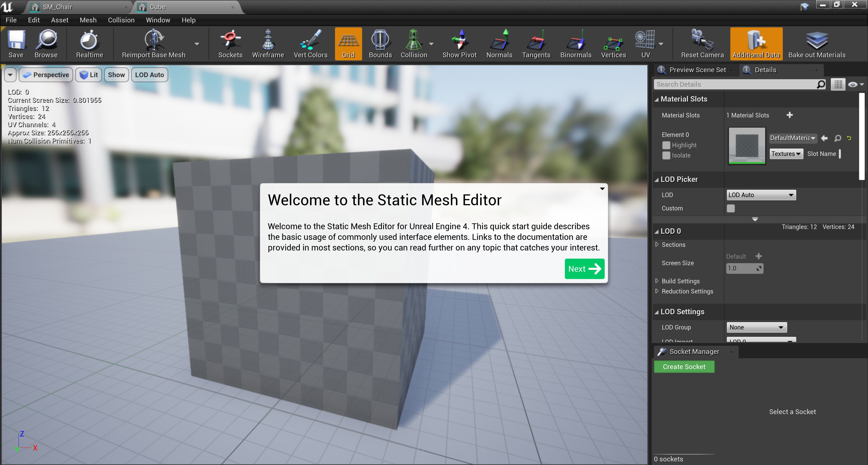868x465 pixels.
Task: Enable the Custom LOD checkbox
Action: [x=731, y=208]
